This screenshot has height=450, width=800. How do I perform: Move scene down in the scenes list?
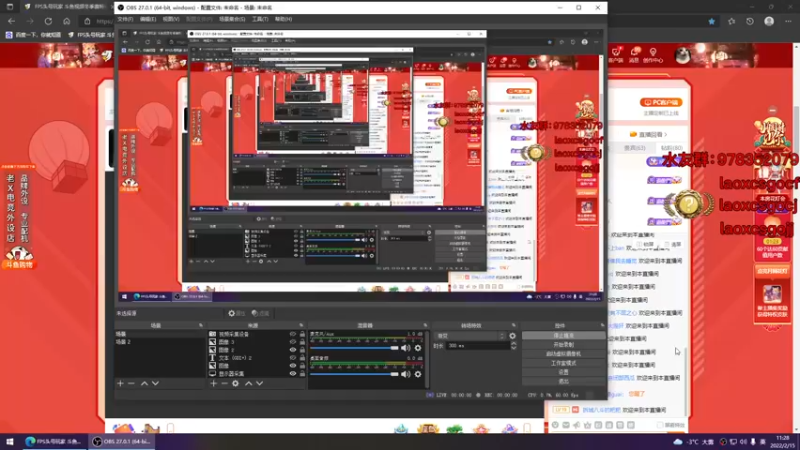tap(155, 383)
